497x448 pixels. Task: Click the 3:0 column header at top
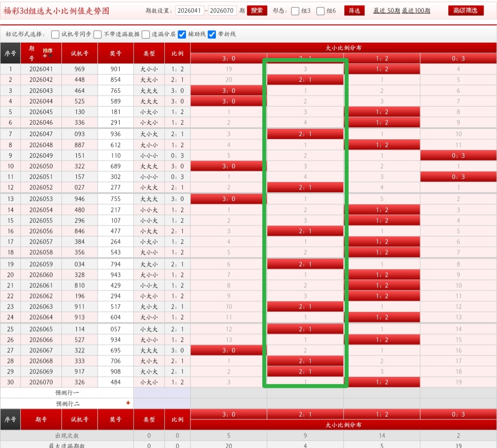[x=229, y=58]
